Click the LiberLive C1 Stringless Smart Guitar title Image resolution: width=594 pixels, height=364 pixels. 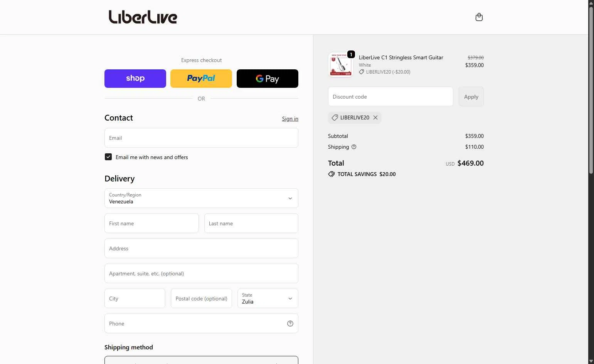(401, 57)
